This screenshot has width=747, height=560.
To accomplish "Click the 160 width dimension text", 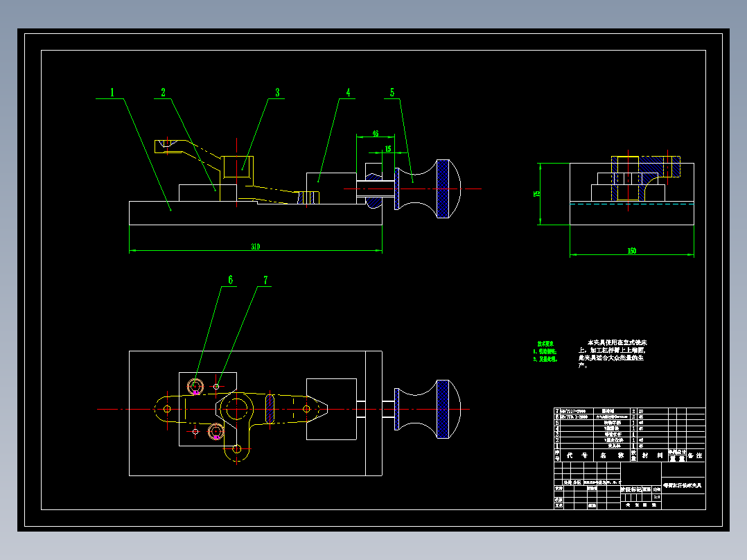I will (x=632, y=251).
